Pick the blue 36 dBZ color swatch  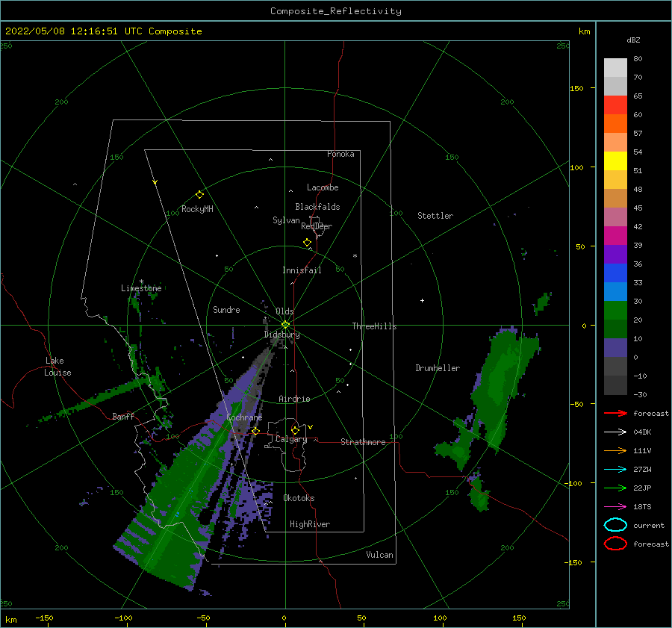click(615, 273)
